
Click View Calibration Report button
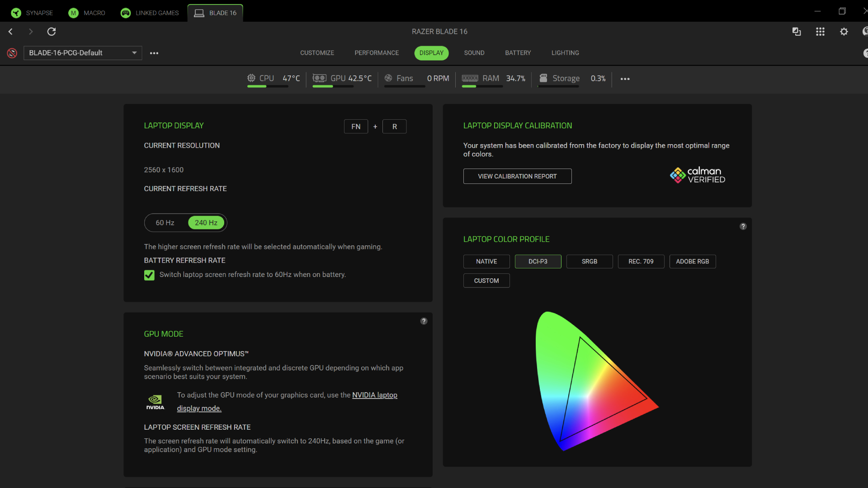point(517,176)
